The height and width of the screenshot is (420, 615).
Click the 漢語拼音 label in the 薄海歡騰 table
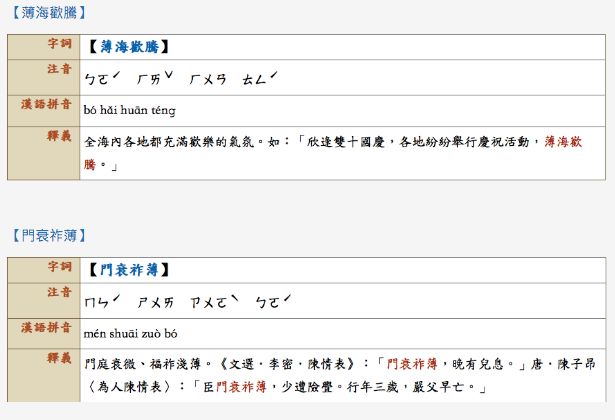click(x=48, y=104)
